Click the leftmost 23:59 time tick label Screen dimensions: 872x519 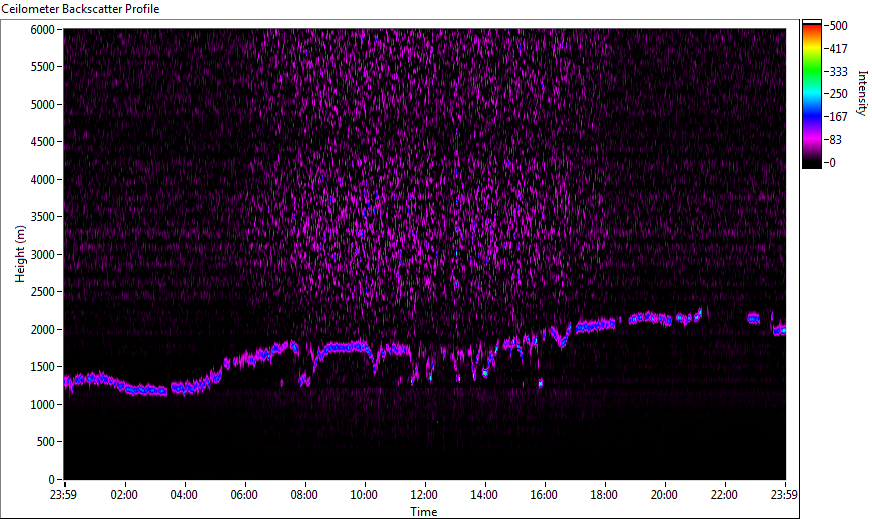63,495
